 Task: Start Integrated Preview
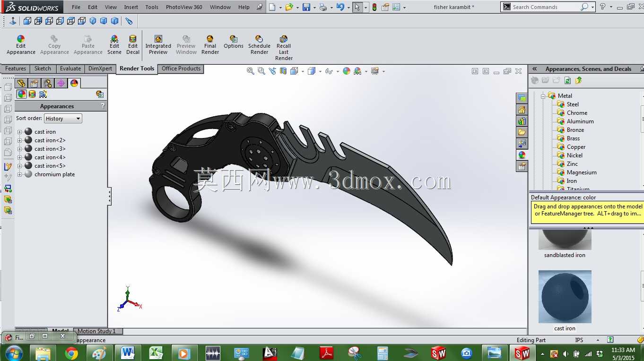tap(158, 45)
